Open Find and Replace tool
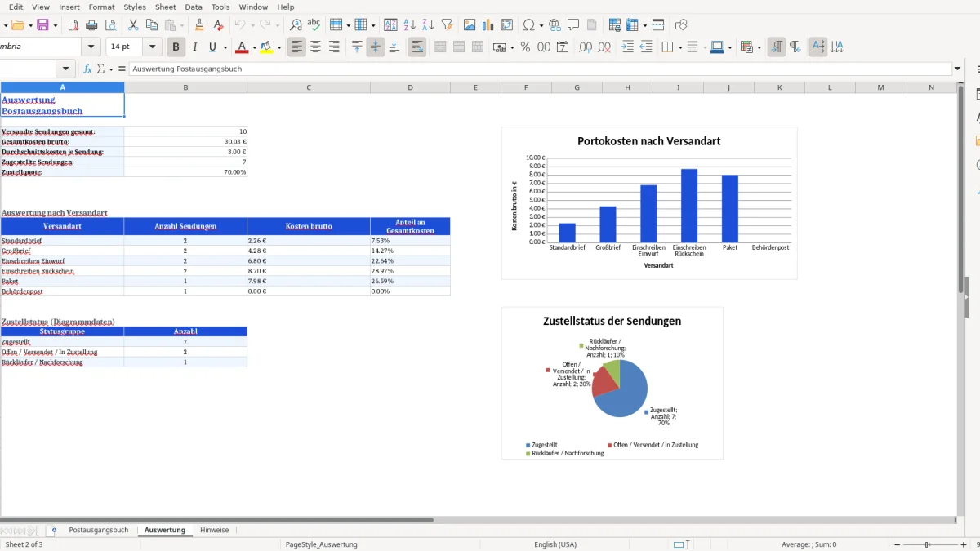The width and height of the screenshot is (980, 551). click(x=296, y=25)
